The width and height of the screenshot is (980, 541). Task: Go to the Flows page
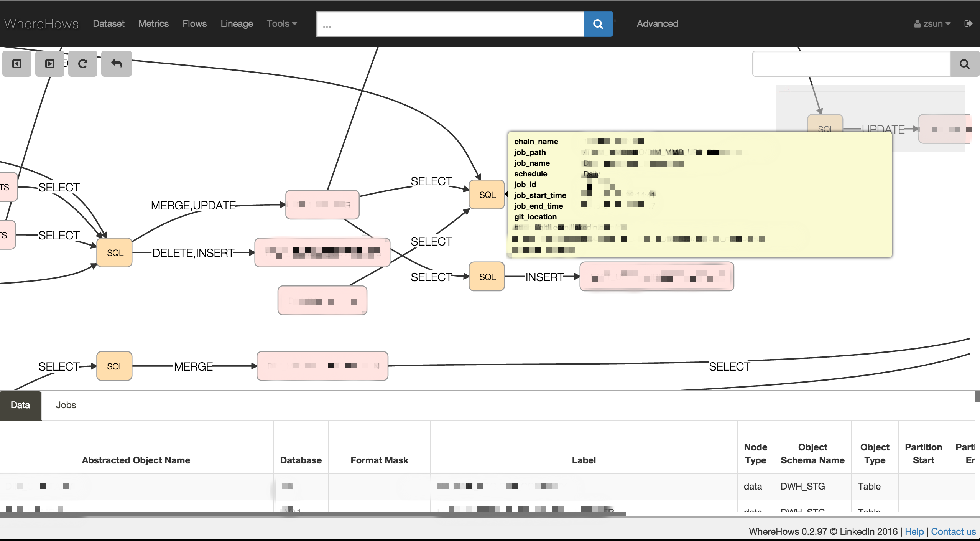point(194,24)
